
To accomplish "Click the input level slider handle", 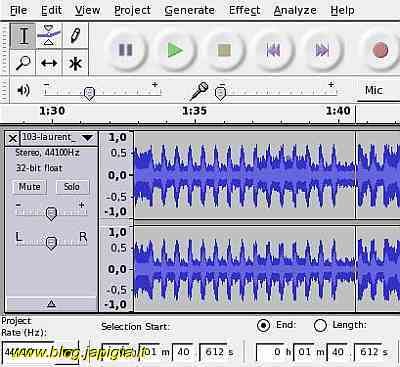I will click(x=220, y=93).
